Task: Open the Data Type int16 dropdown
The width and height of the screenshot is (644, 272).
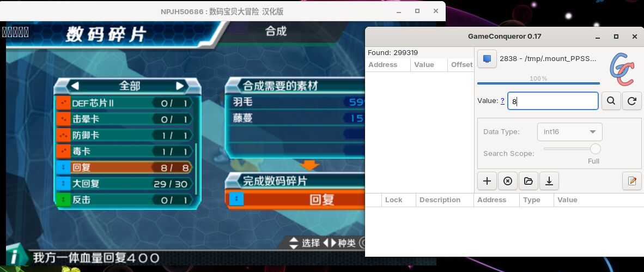Action: click(570, 132)
